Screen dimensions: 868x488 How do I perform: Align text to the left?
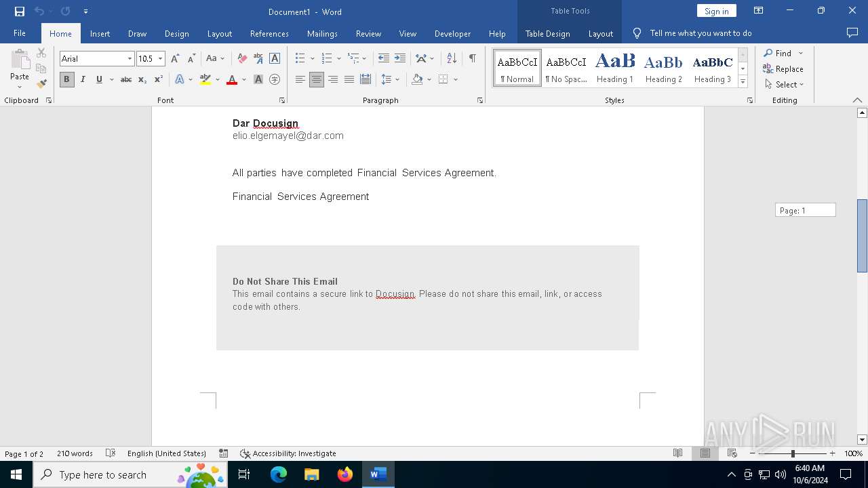click(x=300, y=80)
